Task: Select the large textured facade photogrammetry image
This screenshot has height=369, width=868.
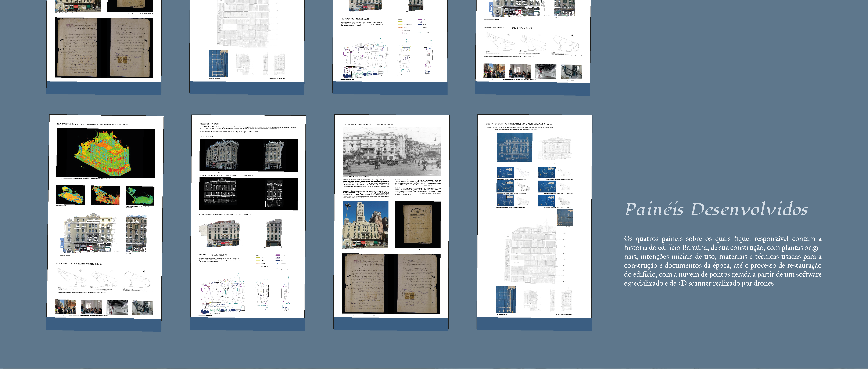Action: pyautogui.click(x=90, y=233)
